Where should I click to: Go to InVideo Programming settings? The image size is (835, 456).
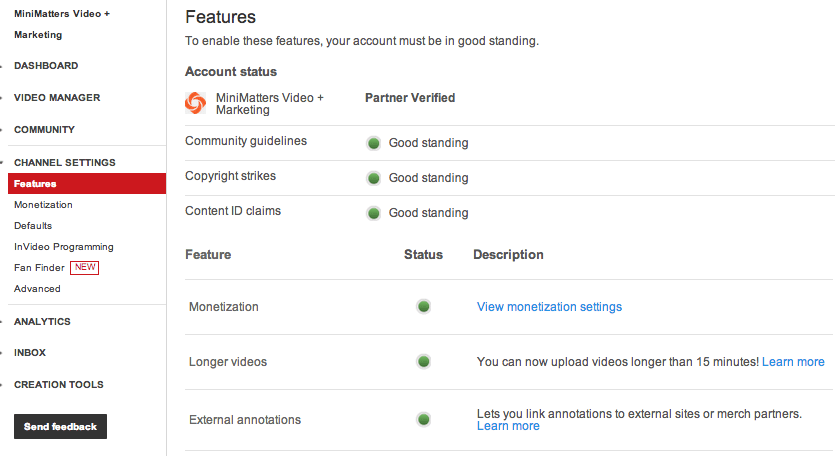click(63, 247)
